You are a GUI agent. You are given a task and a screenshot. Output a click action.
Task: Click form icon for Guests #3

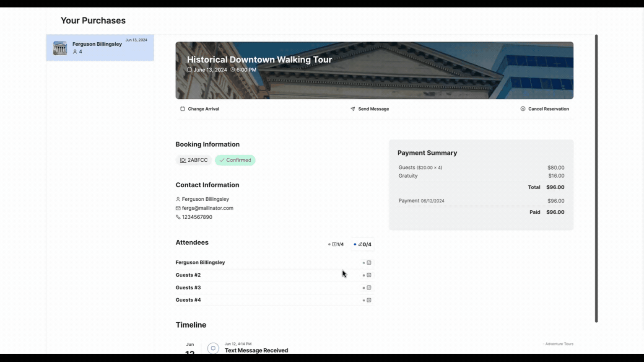click(369, 288)
